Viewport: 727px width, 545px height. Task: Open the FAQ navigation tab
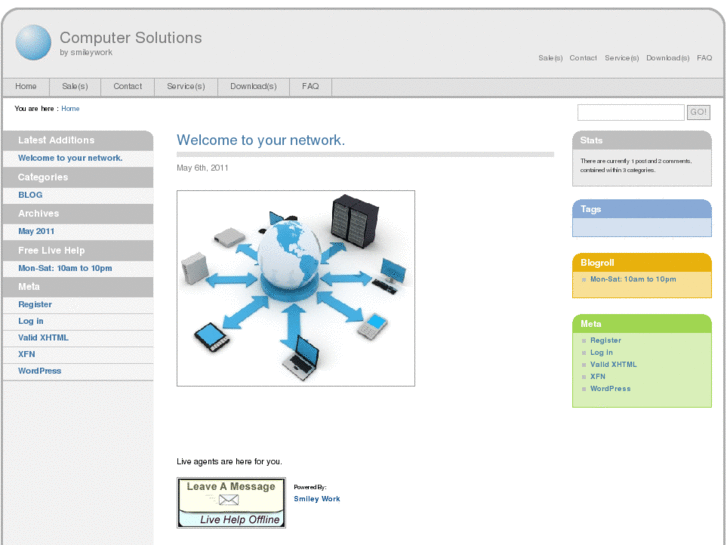coord(310,87)
